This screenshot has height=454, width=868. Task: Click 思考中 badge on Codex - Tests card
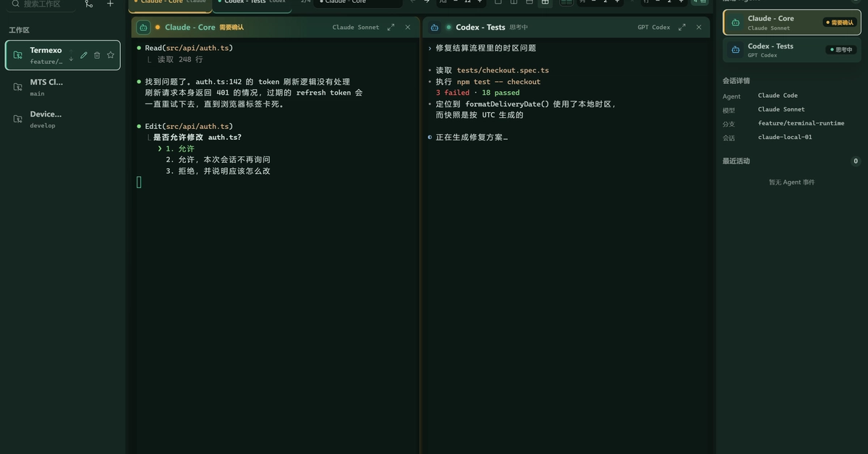tap(841, 50)
